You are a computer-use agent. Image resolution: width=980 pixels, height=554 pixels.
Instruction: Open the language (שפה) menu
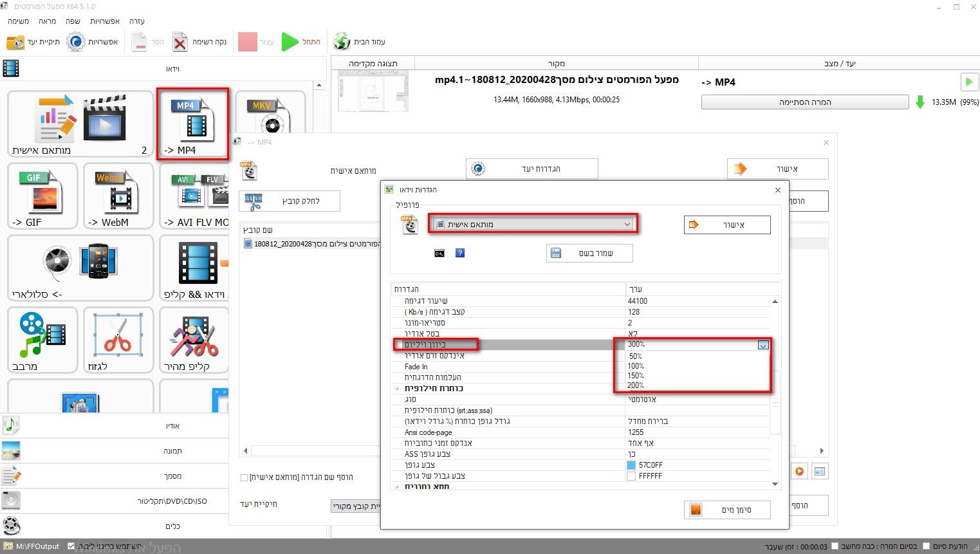pyautogui.click(x=73, y=21)
